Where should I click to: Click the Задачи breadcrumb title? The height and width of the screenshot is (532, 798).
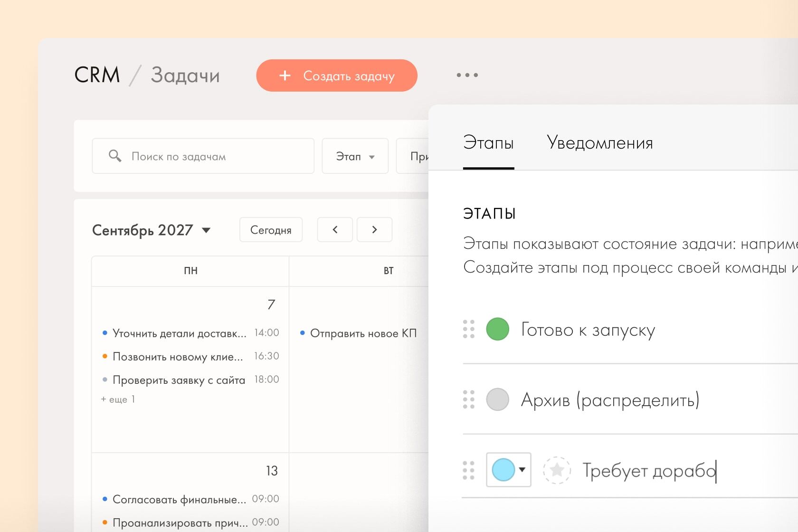coord(185,76)
